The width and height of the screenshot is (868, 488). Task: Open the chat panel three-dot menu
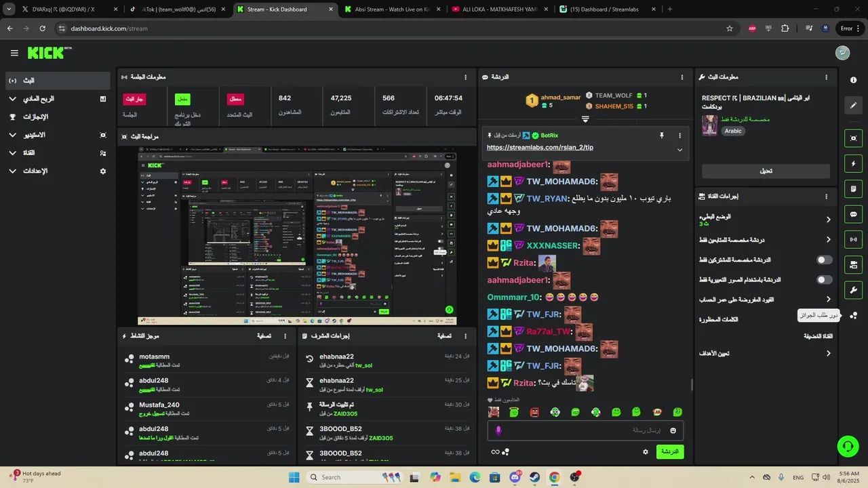[x=682, y=77]
